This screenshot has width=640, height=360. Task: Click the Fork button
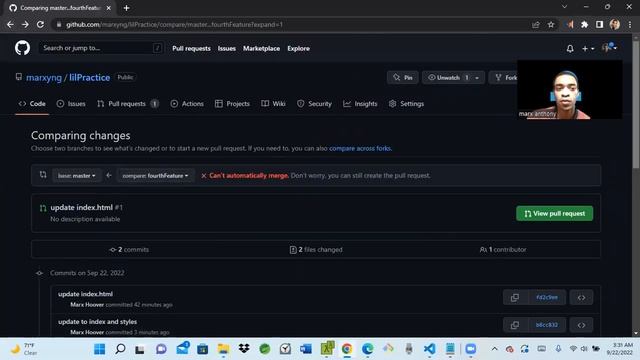pos(505,78)
